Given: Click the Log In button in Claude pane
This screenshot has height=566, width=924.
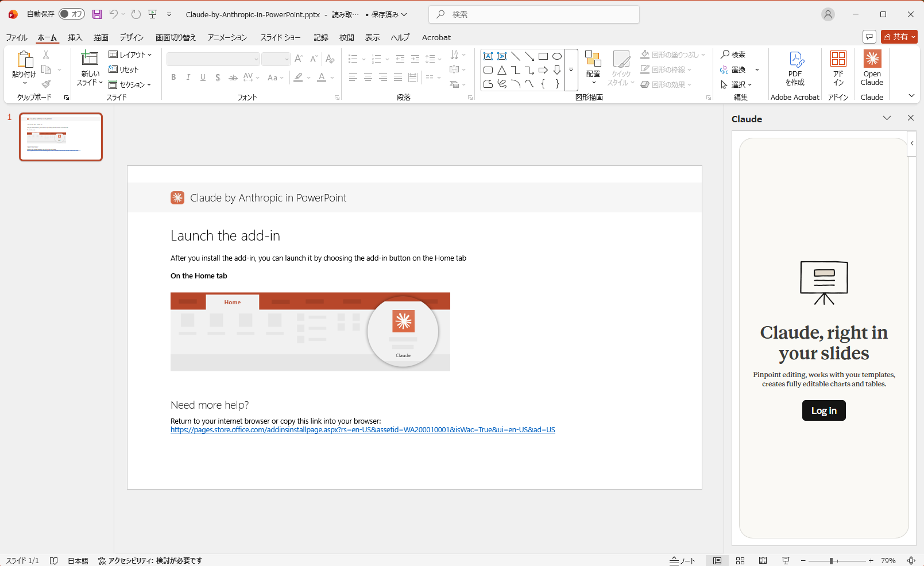Looking at the screenshot, I should click(824, 410).
